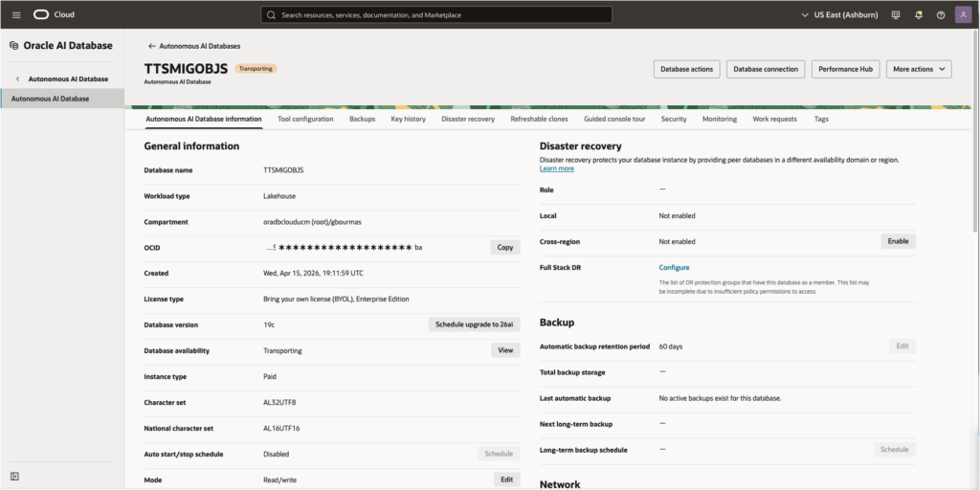
Task: Click the BYOL license type value
Action: [336, 300]
